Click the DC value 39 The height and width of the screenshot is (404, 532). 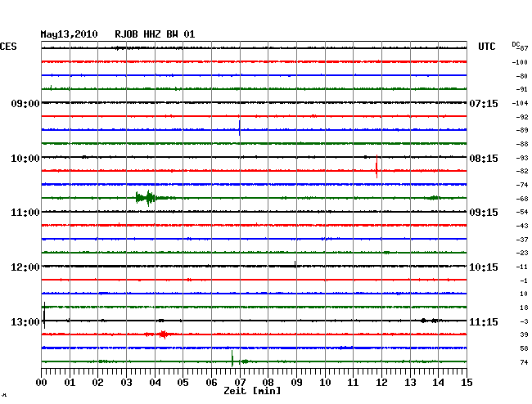click(524, 334)
